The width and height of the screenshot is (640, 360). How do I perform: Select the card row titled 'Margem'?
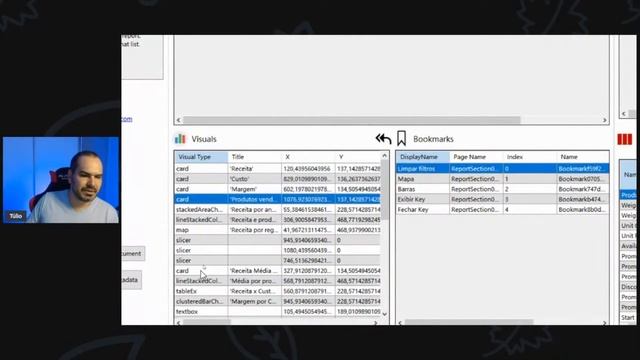point(278,189)
